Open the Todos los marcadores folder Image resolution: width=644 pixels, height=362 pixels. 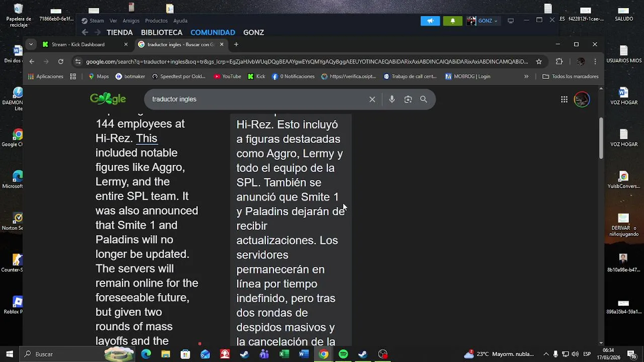click(x=571, y=76)
